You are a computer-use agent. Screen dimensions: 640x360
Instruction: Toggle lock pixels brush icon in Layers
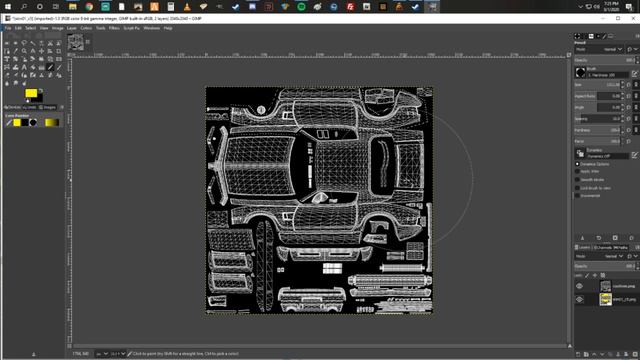click(x=587, y=276)
